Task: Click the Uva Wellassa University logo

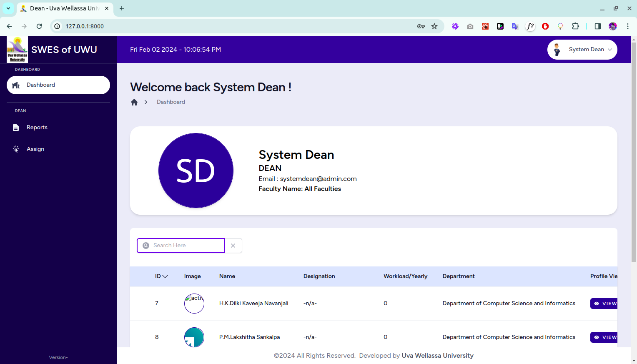Action: (17, 50)
